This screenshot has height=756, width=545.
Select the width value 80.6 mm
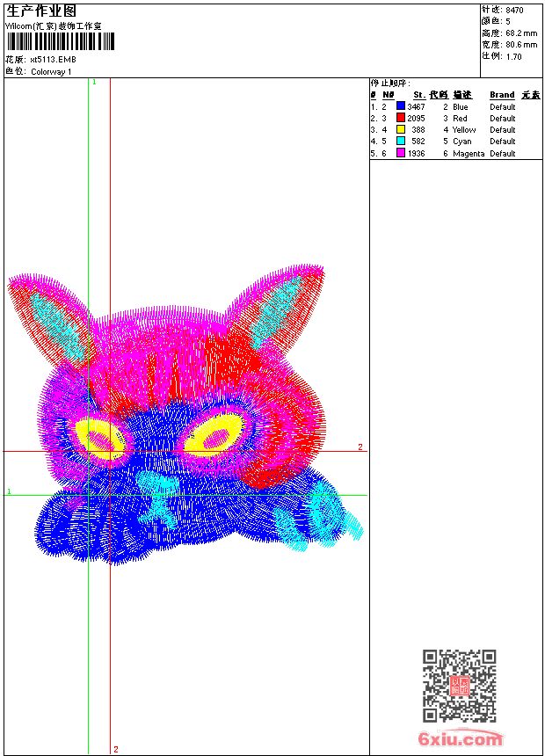coord(521,45)
